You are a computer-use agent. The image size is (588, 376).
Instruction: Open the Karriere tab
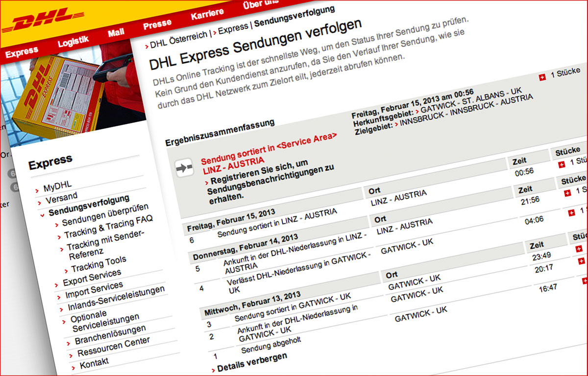click(x=207, y=14)
